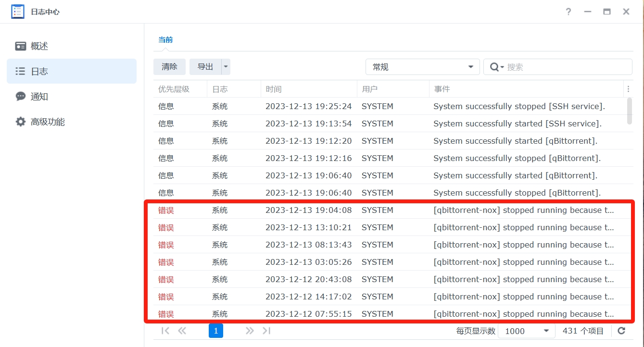Refresh the log list
644x347 pixels.
coord(621,331)
